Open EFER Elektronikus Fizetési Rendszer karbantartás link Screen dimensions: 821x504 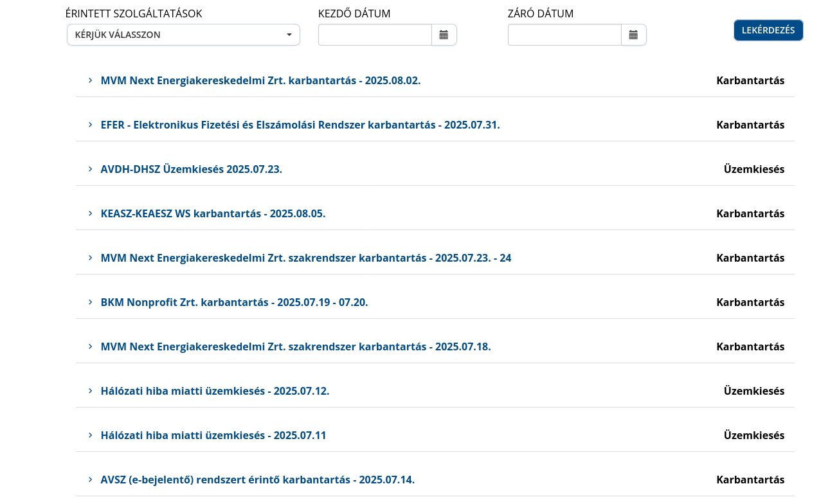click(x=300, y=125)
